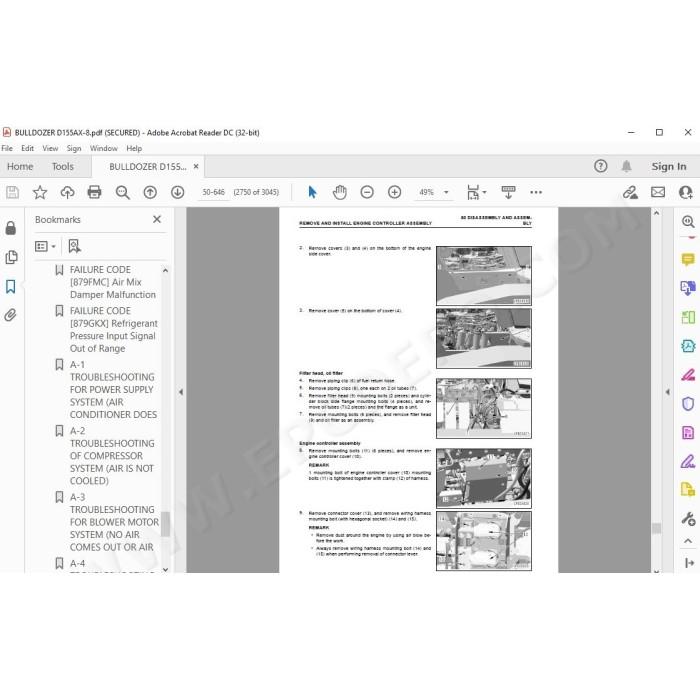Go to previous page arrow icon
This screenshot has height=700, width=700.
pyautogui.click(x=150, y=192)
